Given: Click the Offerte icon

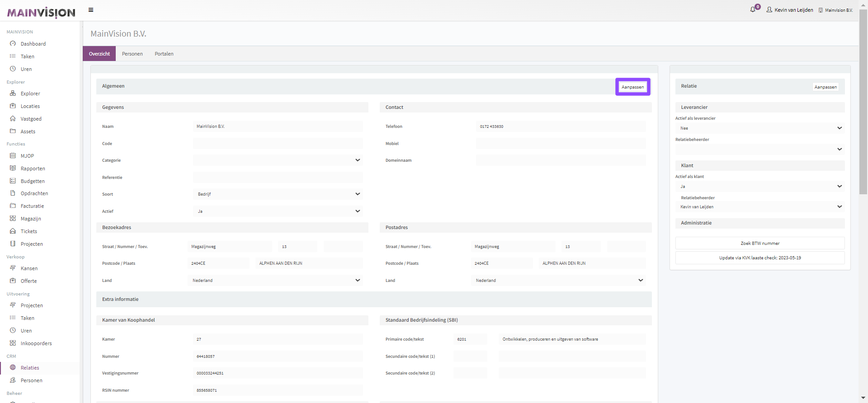Looking at the screenshot, I should point(13,281).
